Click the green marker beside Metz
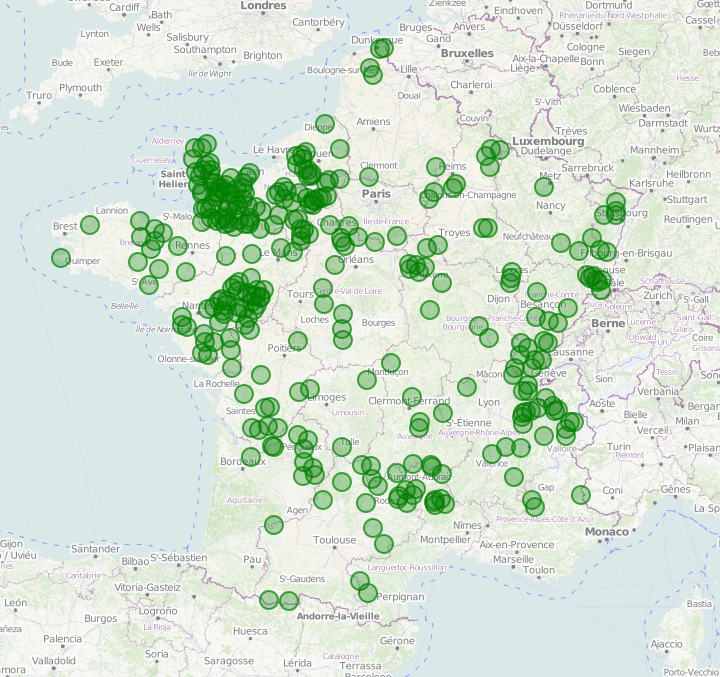 click(545, 186)
